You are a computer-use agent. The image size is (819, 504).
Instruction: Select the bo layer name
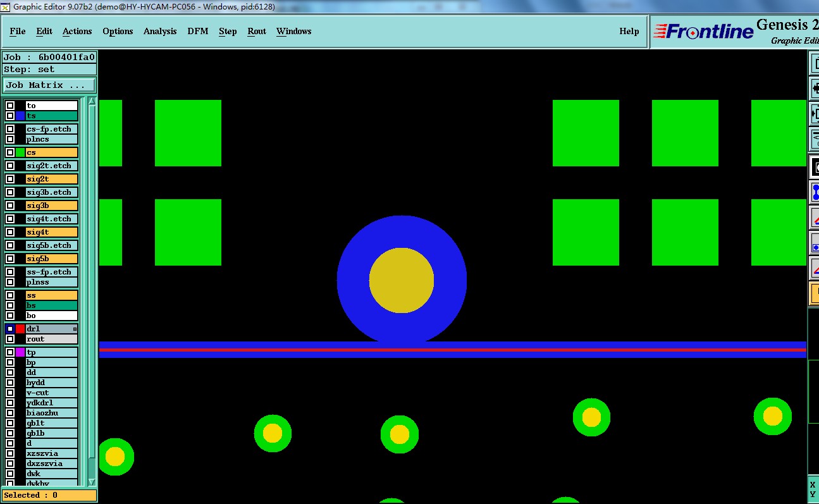(52, 316)
